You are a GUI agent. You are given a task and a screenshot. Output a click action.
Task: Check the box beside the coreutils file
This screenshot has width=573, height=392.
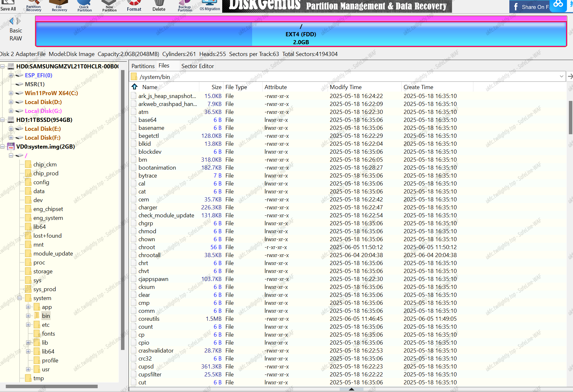(x=134, y=319)
